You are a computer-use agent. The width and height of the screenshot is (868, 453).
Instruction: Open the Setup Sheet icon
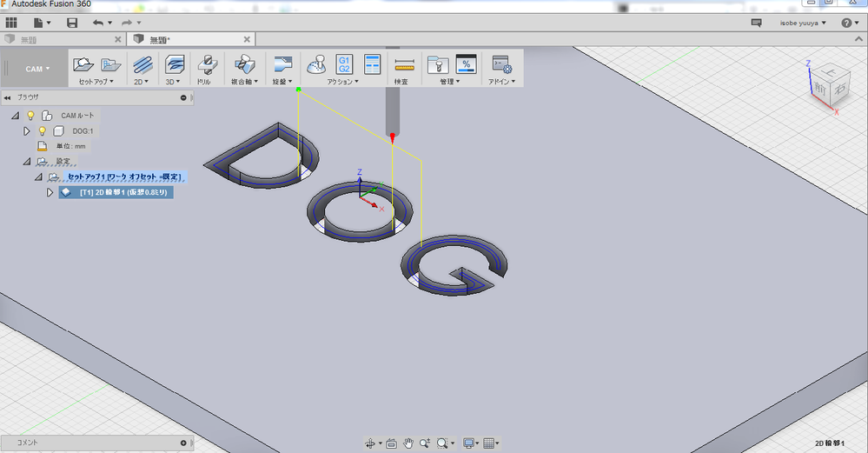pos(373,63)
